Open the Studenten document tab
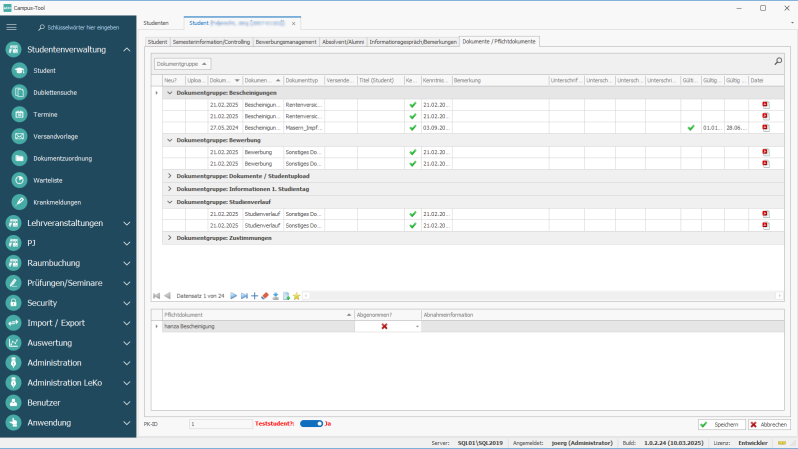The width and height of the screenshot is (798, 449). [x=156, y=23]
